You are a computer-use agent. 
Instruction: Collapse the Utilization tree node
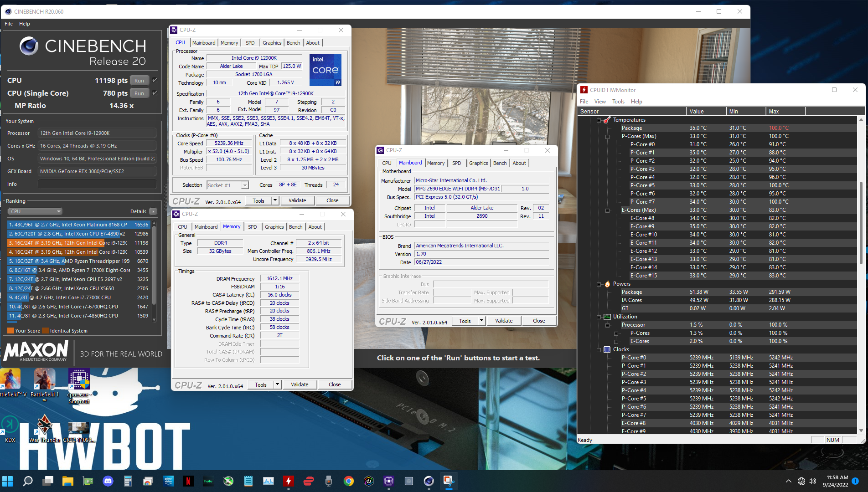click(599, 317)
